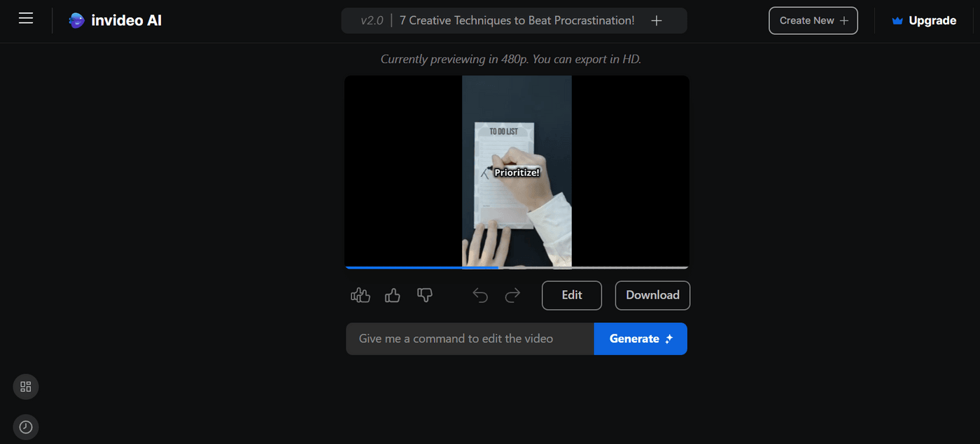Click the thumbs up reaction icon
This screenshot has height=444, width=980.
392,295
